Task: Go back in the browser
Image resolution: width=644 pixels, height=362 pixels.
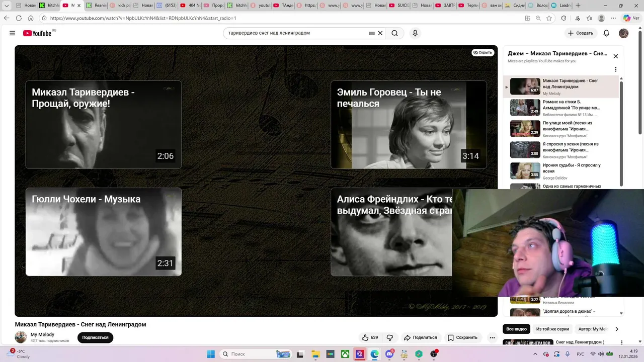Action: 7,18
